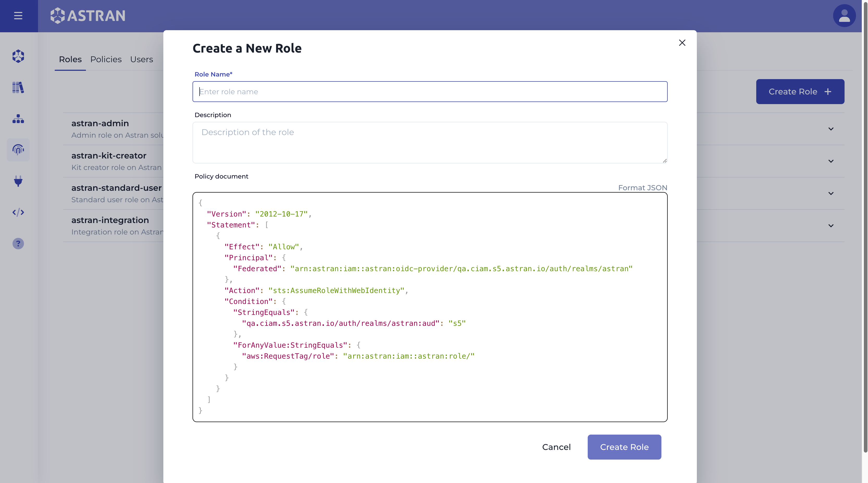The image size is (868, 483).
Task: Open the help question mark icon
Action: coord(18,244)
